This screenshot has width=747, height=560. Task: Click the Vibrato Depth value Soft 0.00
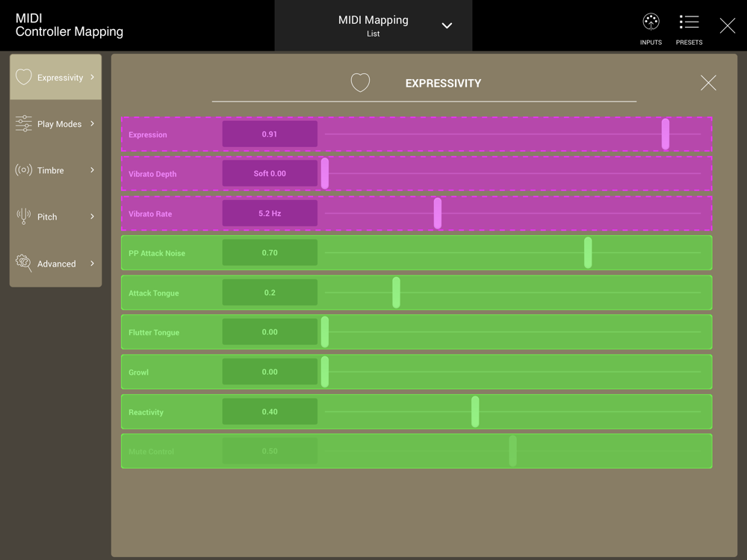coord(270,173)
